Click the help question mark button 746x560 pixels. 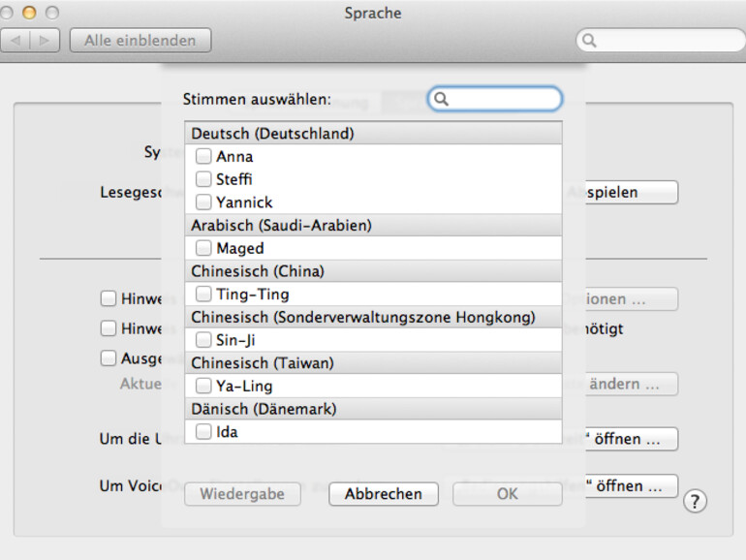coord(695,501)
